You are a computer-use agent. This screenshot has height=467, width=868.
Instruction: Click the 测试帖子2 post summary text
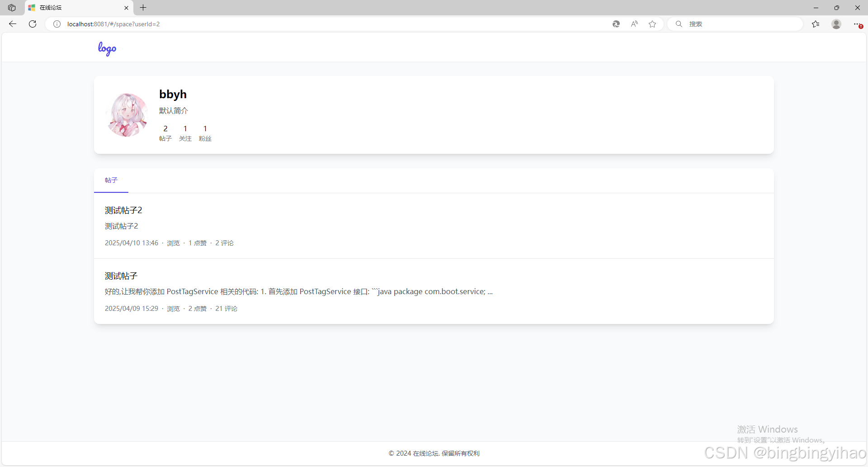coord(122,226)
